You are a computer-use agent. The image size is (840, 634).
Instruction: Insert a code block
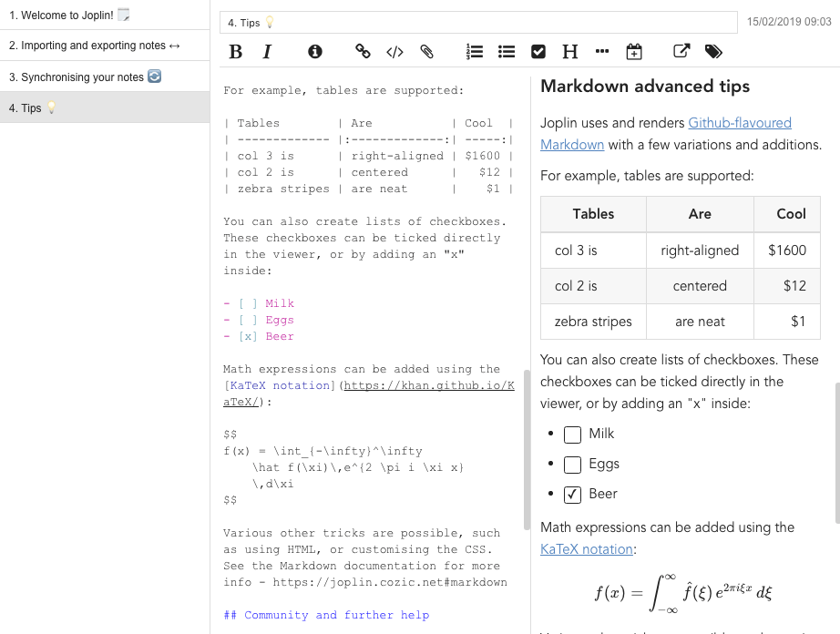tap(394, 52)
